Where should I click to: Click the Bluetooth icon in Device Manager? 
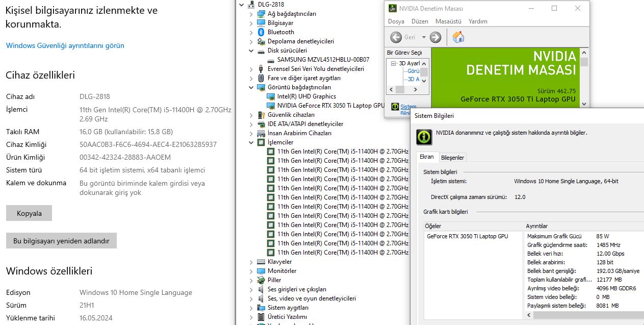(261, 32)
